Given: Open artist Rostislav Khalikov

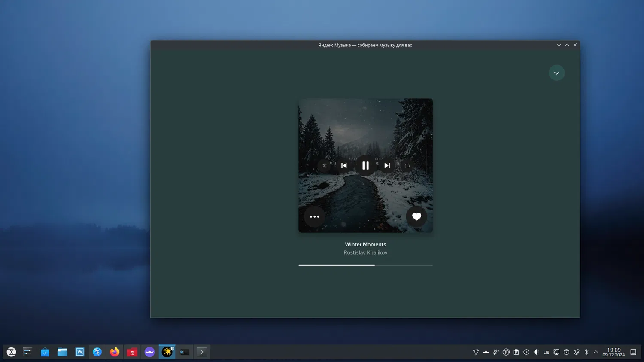Looking at the screenshot, I should 365,253.
